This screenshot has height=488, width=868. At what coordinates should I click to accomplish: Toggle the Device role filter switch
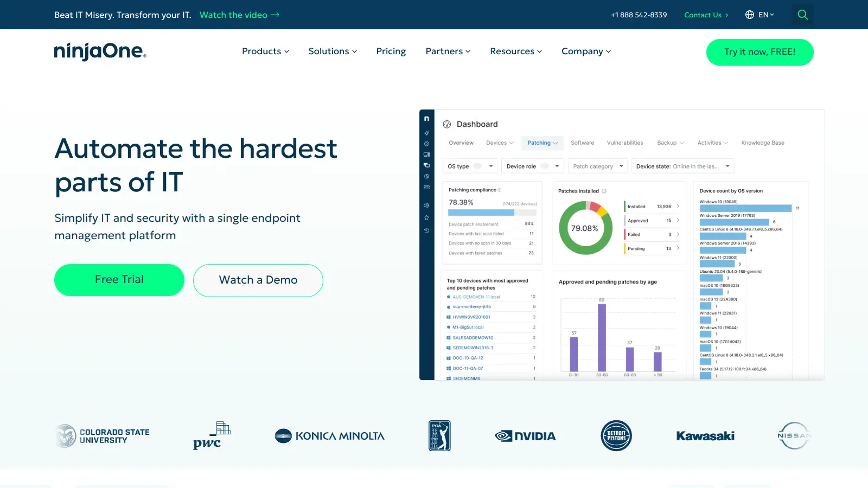tap(545, 166)
